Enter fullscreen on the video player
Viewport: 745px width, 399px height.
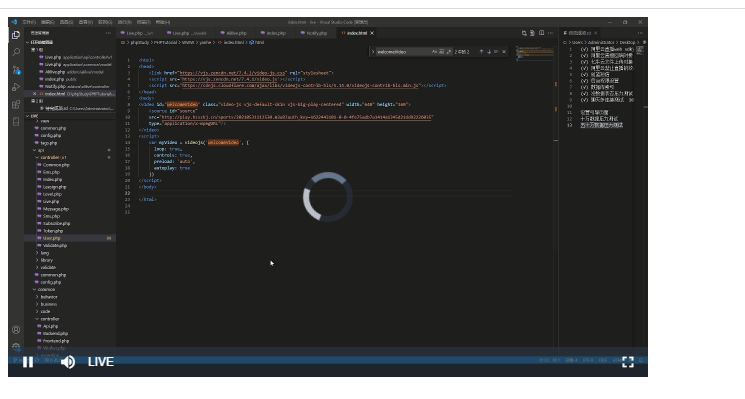(x=628, y=362)
